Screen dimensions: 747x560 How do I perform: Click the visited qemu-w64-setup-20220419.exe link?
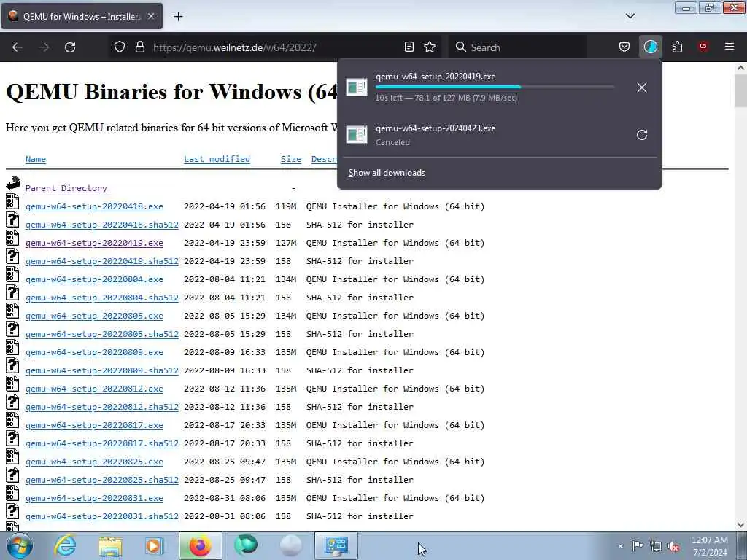click(94, 243)
